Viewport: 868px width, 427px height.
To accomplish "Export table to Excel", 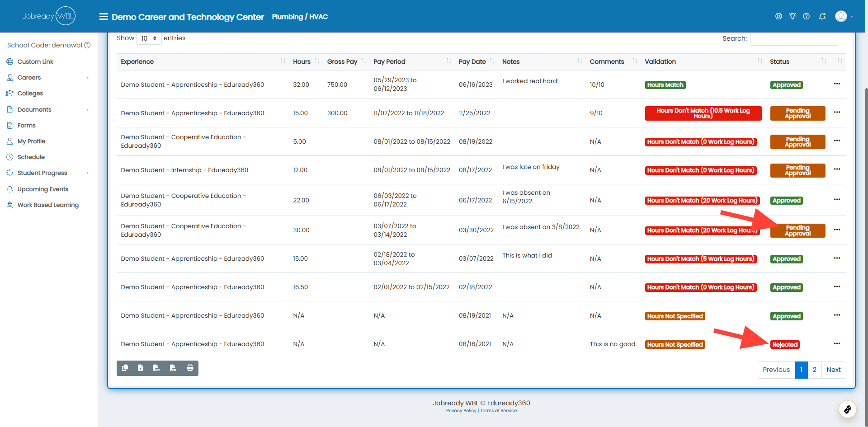I will (141, 368).
